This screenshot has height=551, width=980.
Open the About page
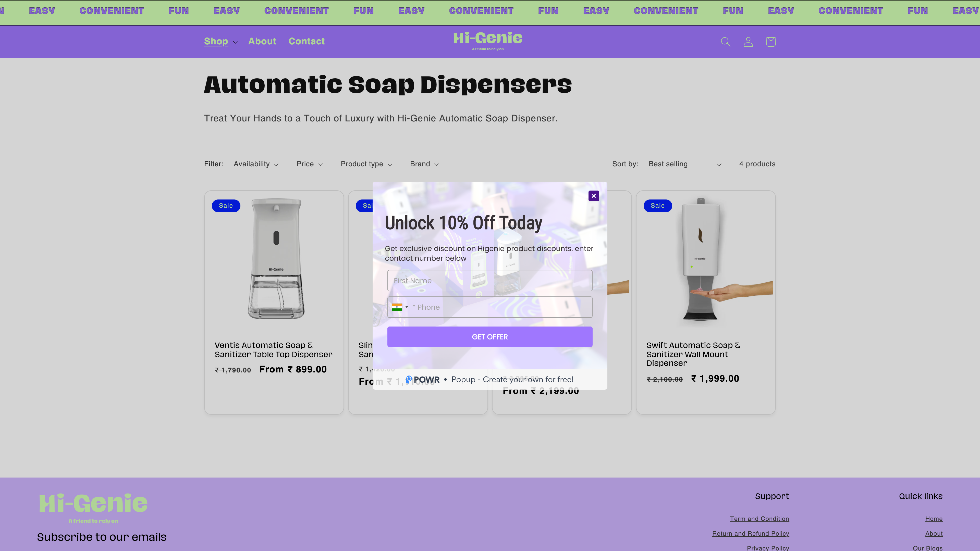(x=262, y=41)
